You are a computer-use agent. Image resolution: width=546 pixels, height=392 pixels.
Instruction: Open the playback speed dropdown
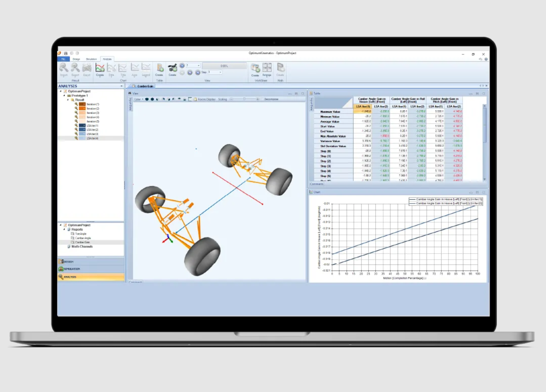193,65
